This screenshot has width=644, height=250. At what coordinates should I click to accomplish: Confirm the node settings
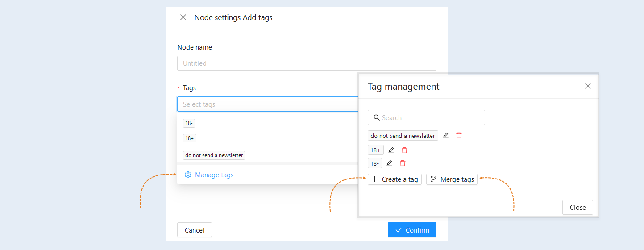412,230
